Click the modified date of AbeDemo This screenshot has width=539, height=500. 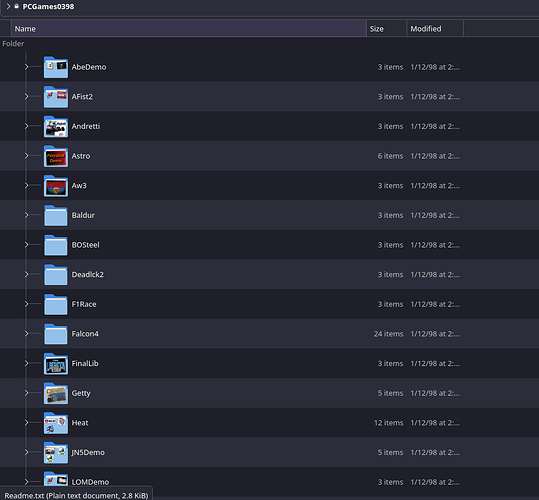tap(435, 67)
